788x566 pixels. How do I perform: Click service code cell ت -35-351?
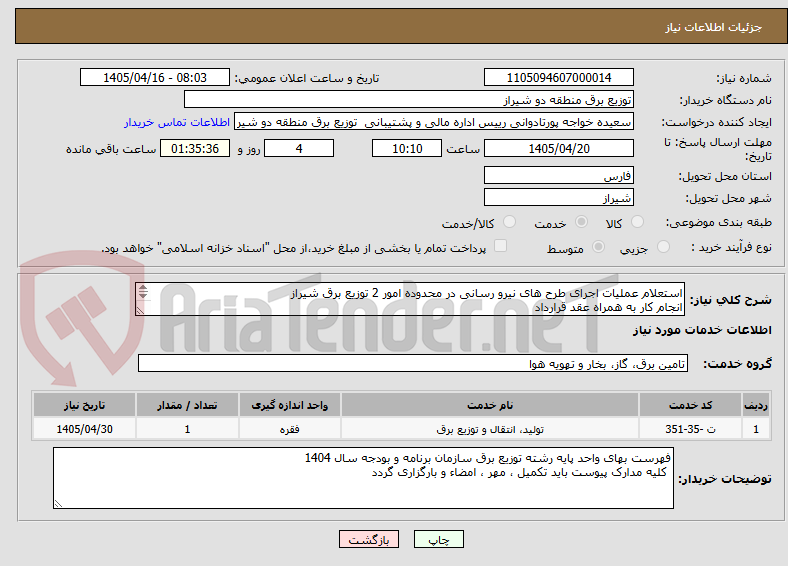(691, 429)
